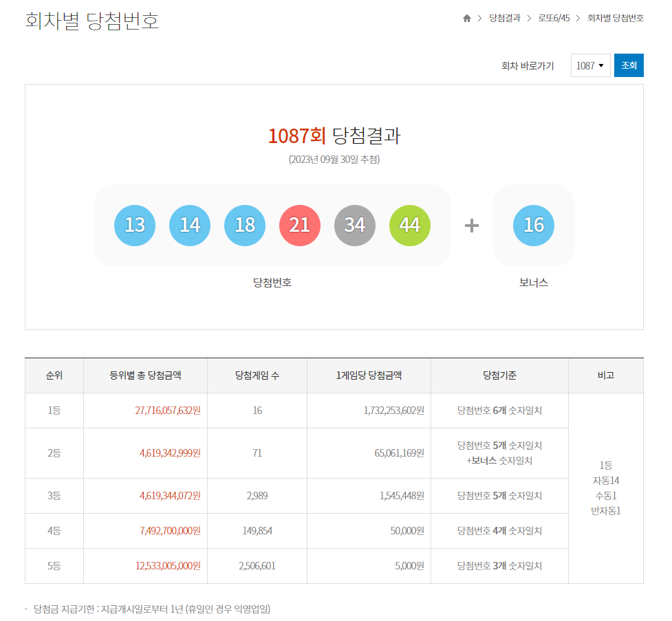Click bonus number ball 16
The height and width of the screenshot is (621, 672).
(534, 226)
